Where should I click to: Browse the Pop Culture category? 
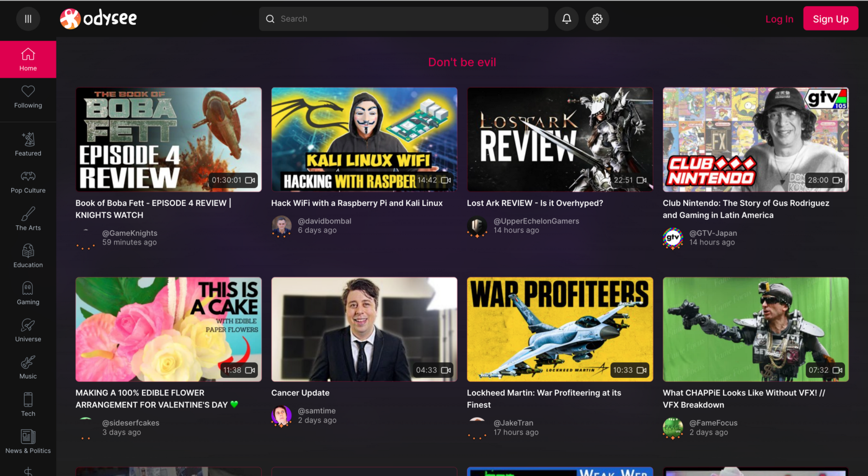(x=28, y=182)
